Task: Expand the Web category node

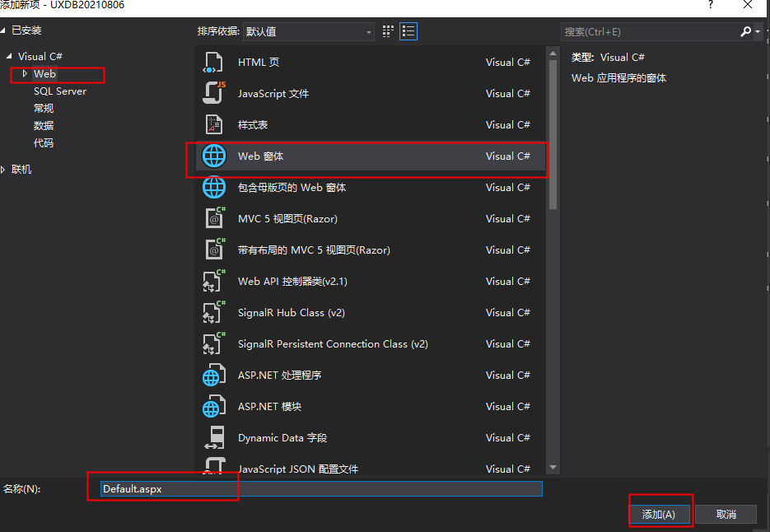Action: click(x=26, y=74)
